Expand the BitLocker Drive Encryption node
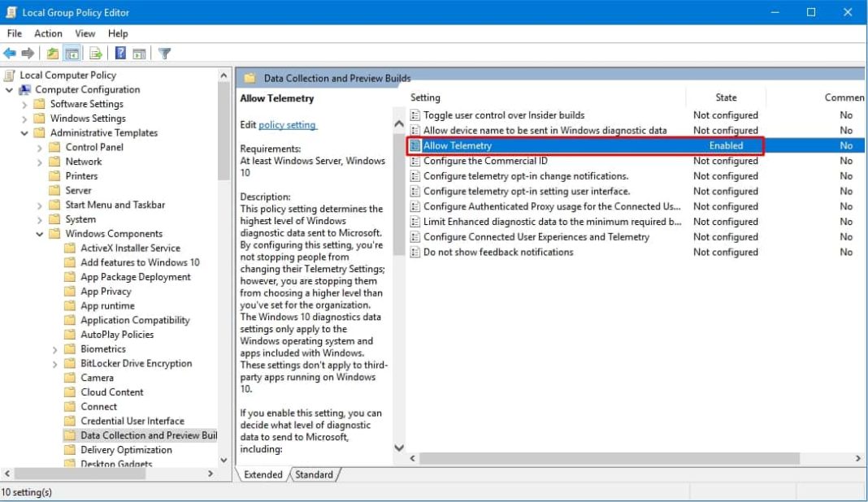 pos(54,364)
